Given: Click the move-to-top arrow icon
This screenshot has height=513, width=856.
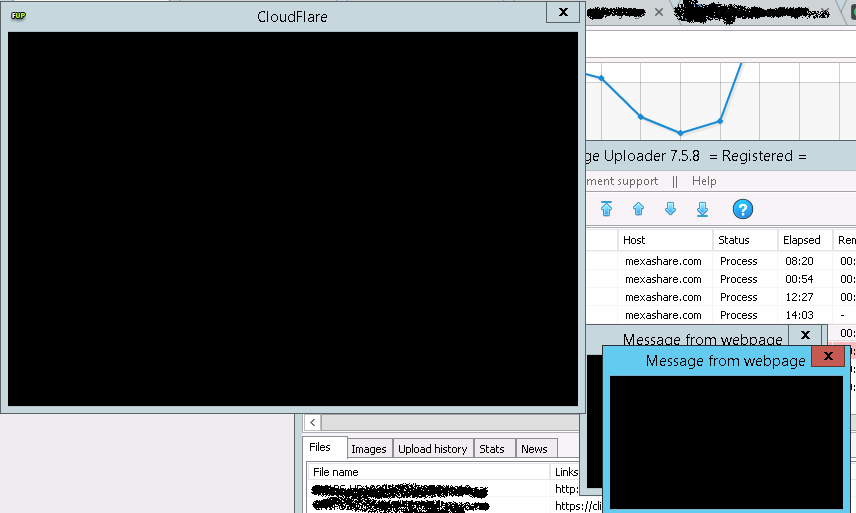Looking at the screenshot, I should pos(606,208).
